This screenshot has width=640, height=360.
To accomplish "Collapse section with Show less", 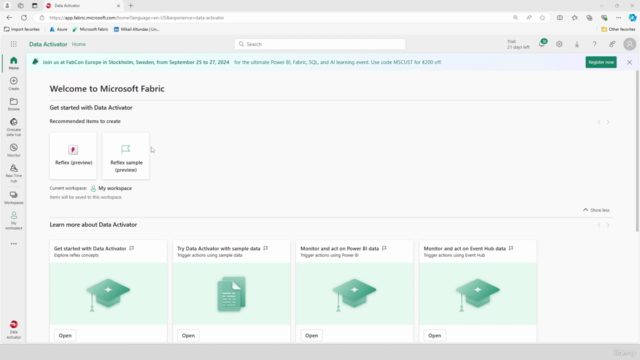I will tap(596, 210).
